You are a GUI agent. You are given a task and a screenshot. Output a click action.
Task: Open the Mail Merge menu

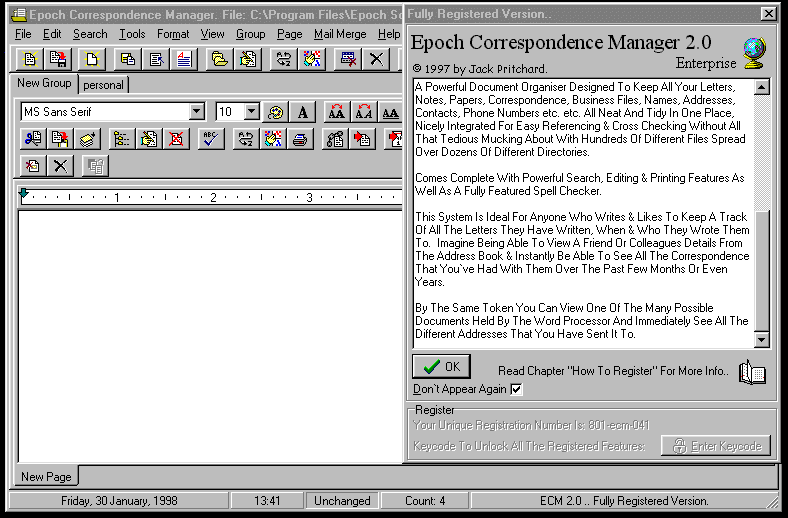[340, 34]
